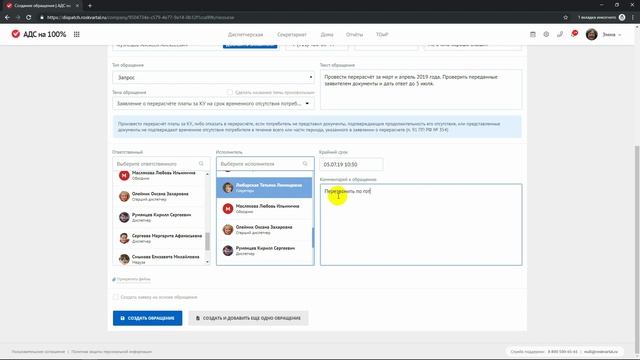Viewport: 640px width, 360px height.
Task: Bookmark the page with the star icon
Action: tap(565, 18)
